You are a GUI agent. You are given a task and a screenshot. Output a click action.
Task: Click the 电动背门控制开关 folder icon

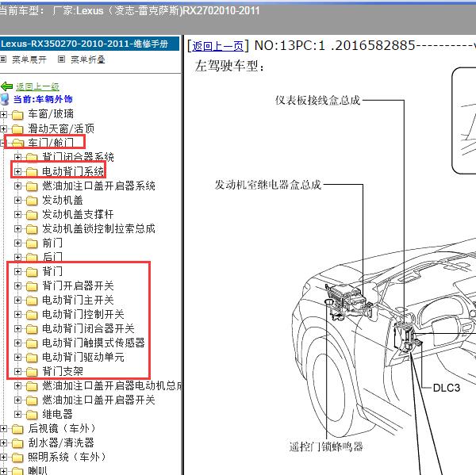[32, 315]
